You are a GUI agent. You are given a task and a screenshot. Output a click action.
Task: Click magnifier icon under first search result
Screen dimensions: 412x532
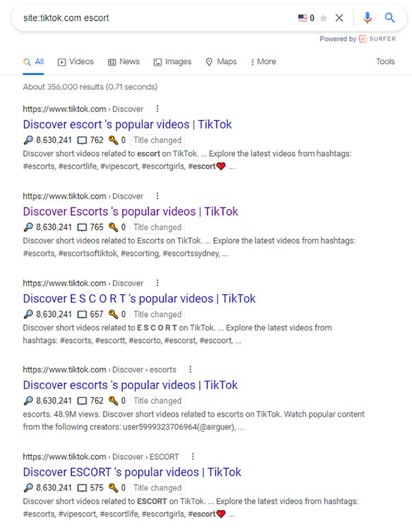(27, 140)
